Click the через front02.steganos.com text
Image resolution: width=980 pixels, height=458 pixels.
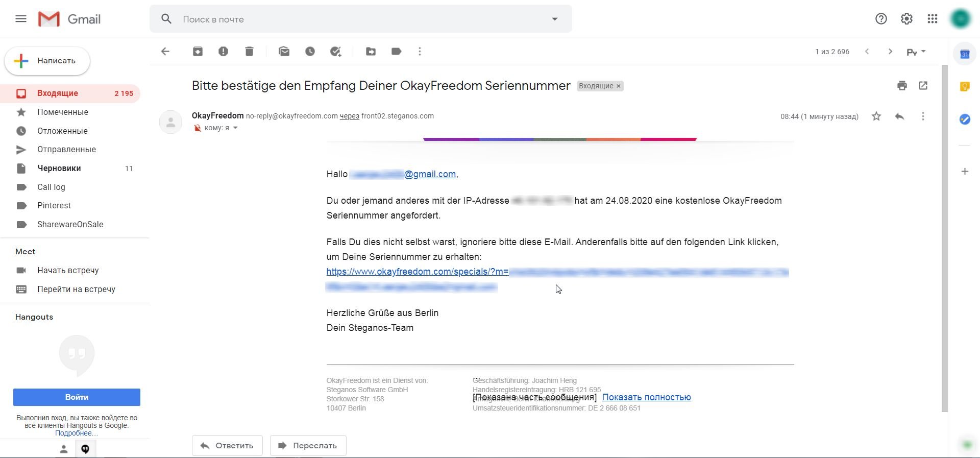click(387, 116)
